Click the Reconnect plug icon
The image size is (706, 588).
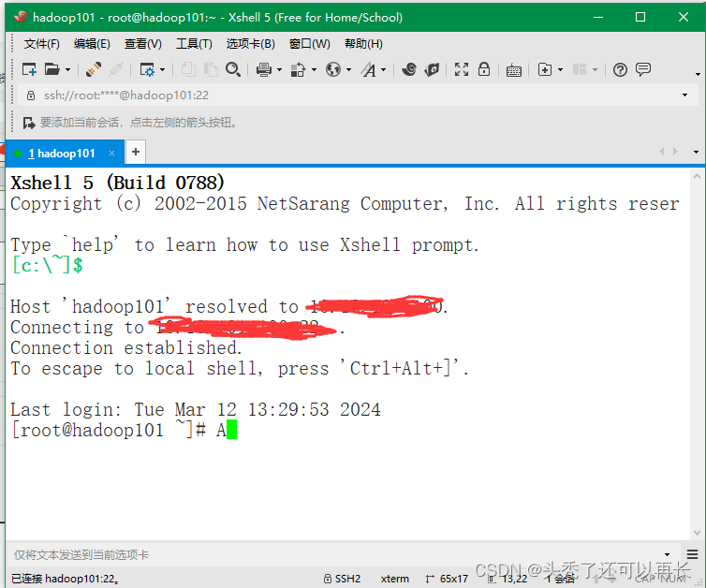pos(94,70)
